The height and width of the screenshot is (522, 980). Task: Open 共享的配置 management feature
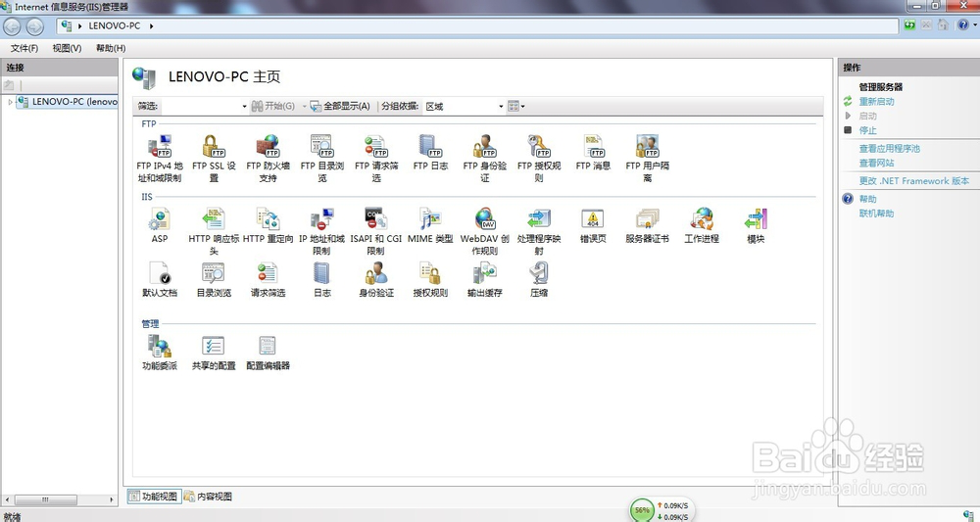pyautogui.click(x=214, y=353)
